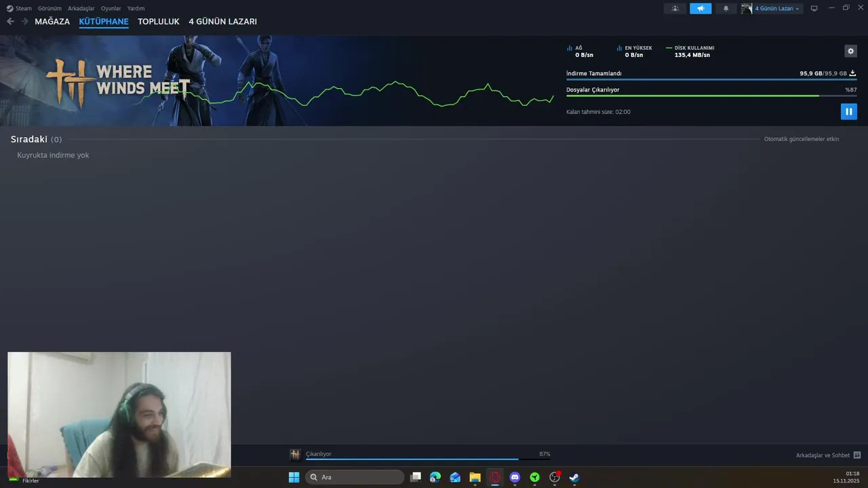The height and width of the screenshot is (488, 868).
Task: Minimize the Steam window
Action: click(x=831, y=8)
